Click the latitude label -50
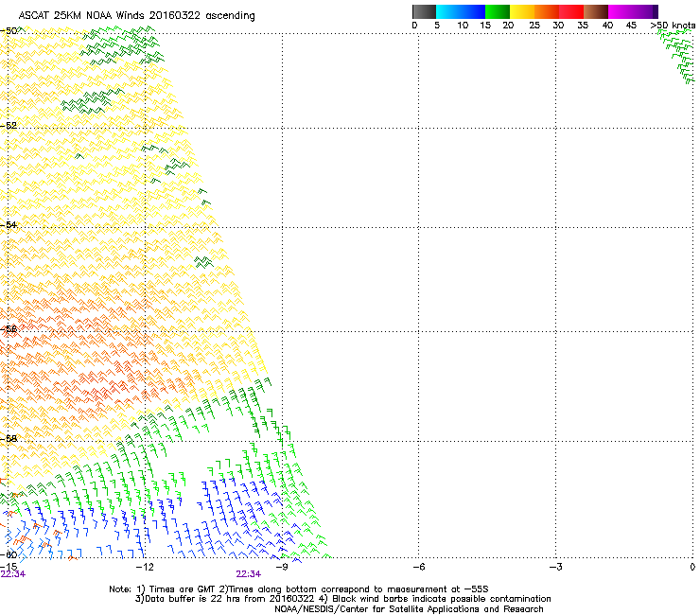Viewport: 700px width, 615px height. click(x=9, y=31)
